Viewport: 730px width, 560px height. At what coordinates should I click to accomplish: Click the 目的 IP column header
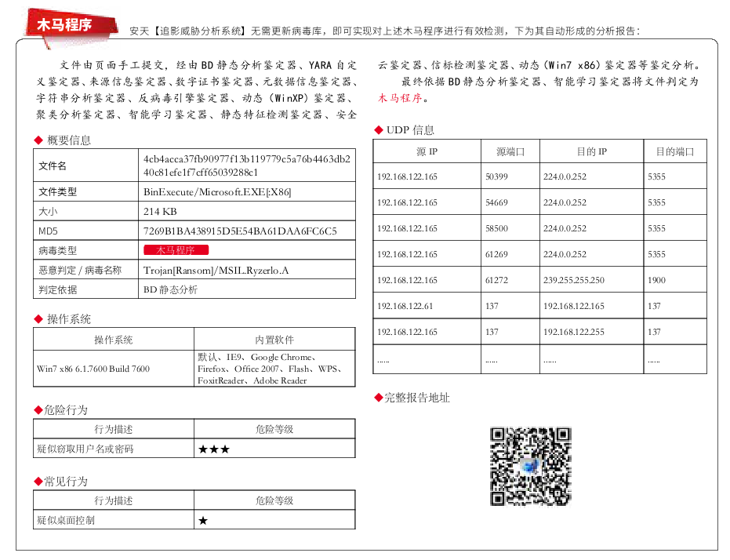pyautogui.click(x=592, y=151)
